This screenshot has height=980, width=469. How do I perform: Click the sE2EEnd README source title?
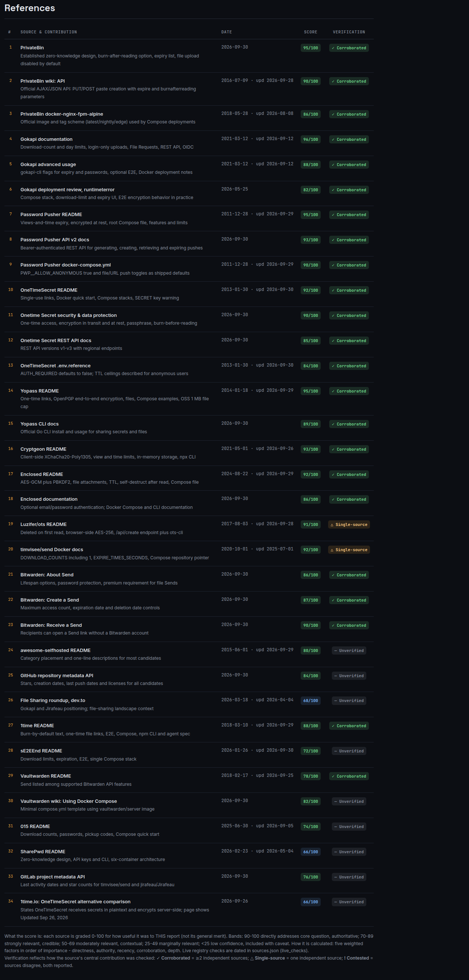pyautogui.click(x=41, y=751)
